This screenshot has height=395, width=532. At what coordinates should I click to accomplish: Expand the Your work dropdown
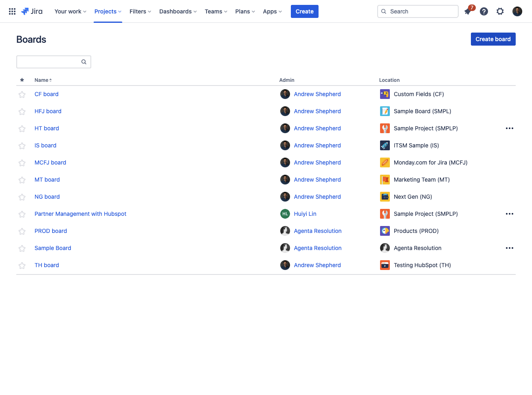click(x=70, y=11)
